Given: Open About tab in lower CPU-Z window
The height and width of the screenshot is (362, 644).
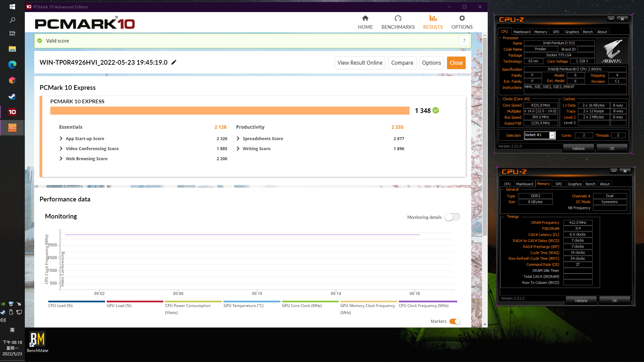Looking at the screenshot, I should pyautogui.click(x=605, y=184).
